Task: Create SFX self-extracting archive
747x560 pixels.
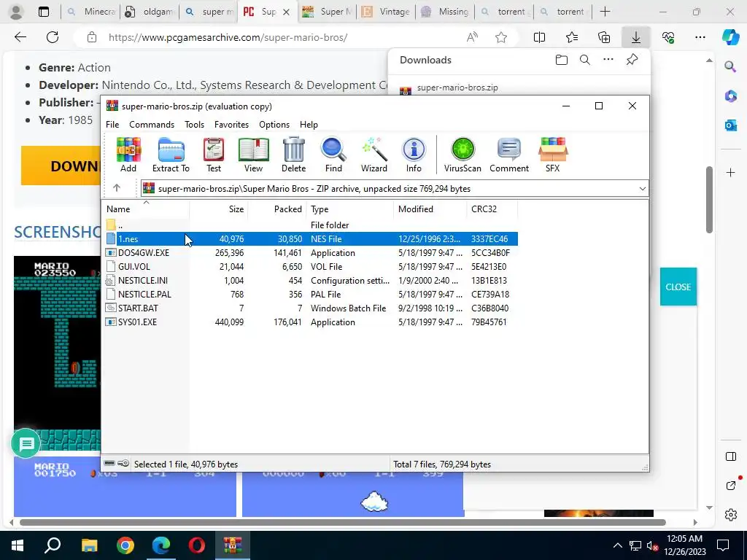Action: tap(553, 155)
